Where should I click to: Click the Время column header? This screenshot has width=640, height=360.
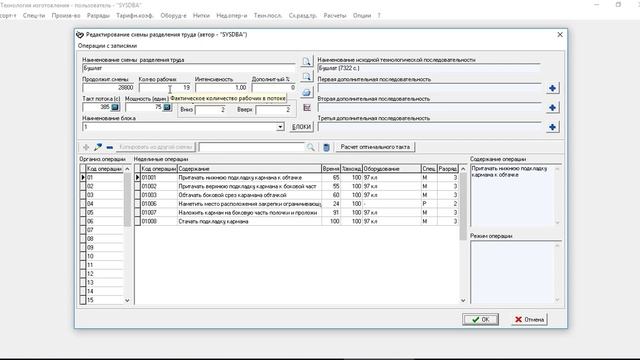(331, 169)
